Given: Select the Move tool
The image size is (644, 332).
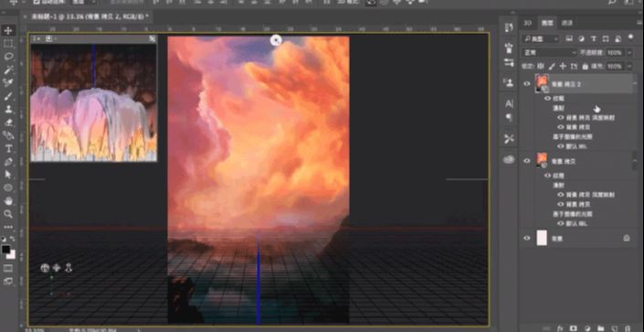Looking at the screenshot, I should (8, 30).
